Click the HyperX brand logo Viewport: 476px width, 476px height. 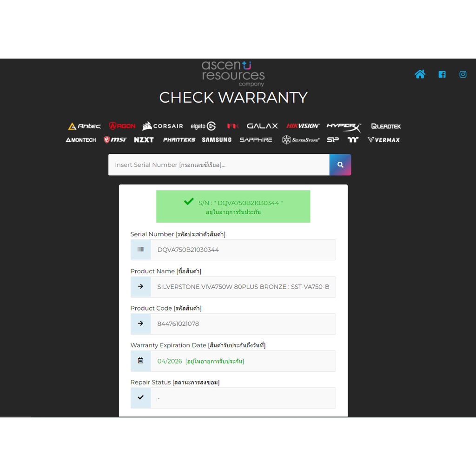click(x=344, y=126)
